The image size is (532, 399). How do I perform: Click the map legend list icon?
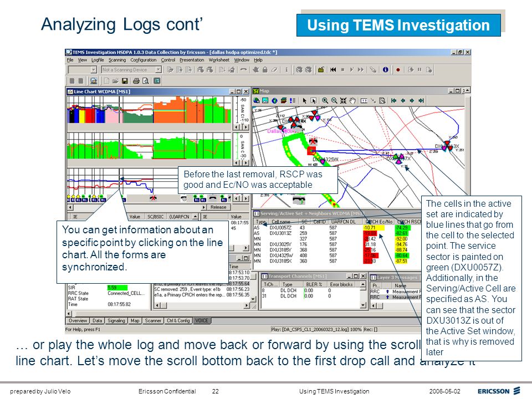tap(293, 101)
